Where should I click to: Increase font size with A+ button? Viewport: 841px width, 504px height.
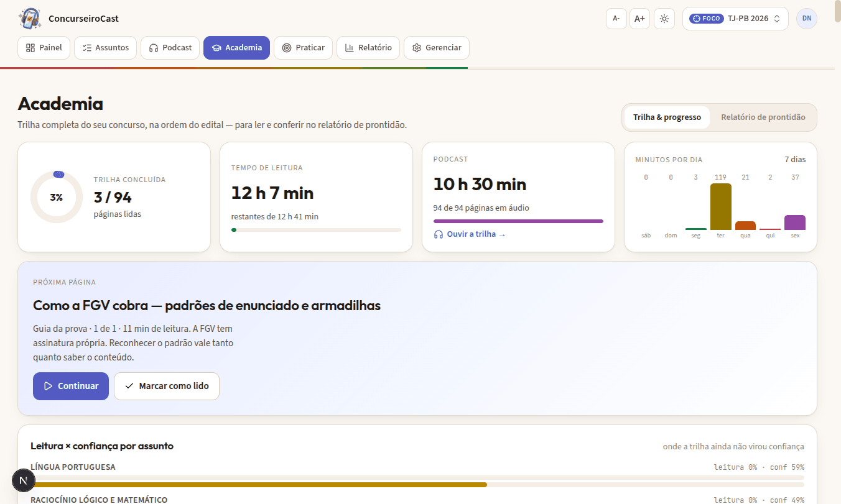[x=639, y=19]
